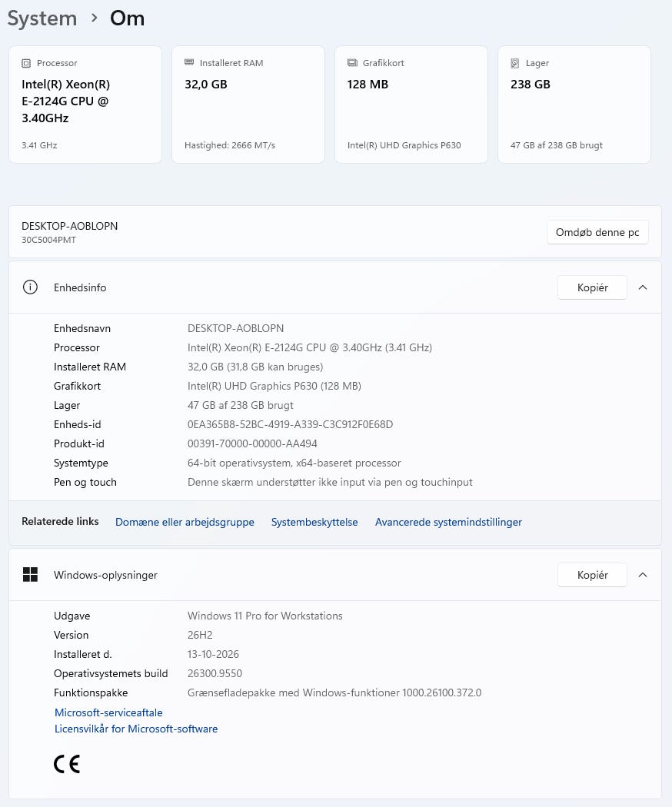672x807 pixels.
Task: Open Domæne eller arbejdsgruppe link
Action: click(x=185, y=522)
